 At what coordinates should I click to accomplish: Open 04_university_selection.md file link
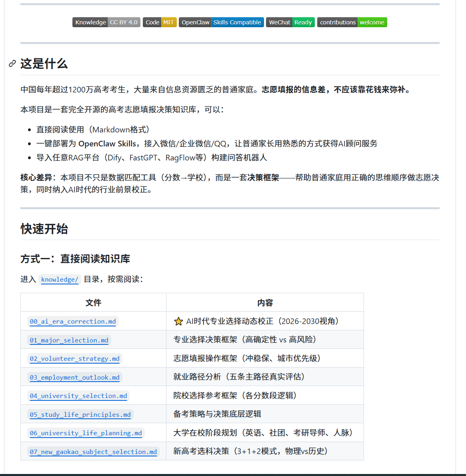click(x=78, y=396)
